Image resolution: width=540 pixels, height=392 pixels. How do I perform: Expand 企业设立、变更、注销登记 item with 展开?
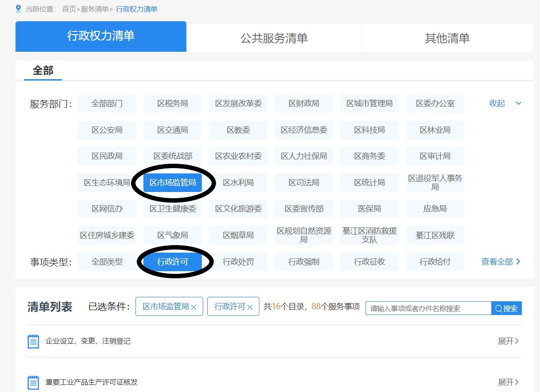point(508,341)
